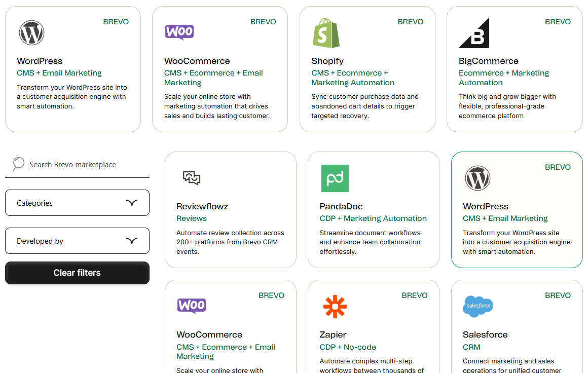This screenshot has width=588, height=373.
Task: Click the WooCommerce logo in the top featured card
Action: pyautogui.click(x=179, y=32)
